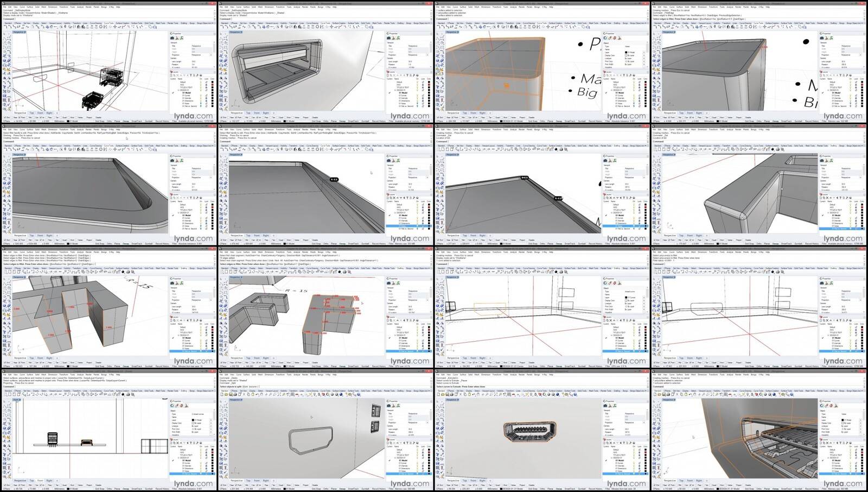Viewport: 868px width, 492px height.
Task: Open thumbnail of front elevation with device silhouettes
Action: (108, 431)
